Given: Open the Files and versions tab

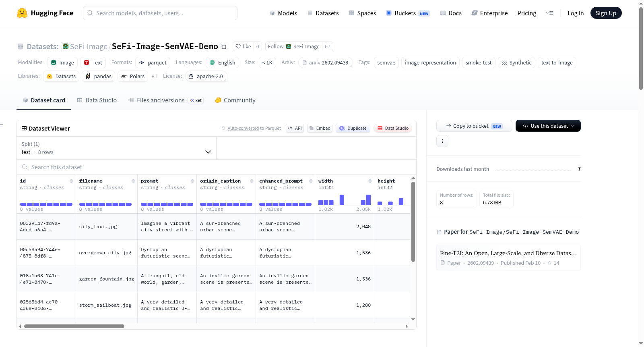Looking at the screenshot, I should pos(166,100).
